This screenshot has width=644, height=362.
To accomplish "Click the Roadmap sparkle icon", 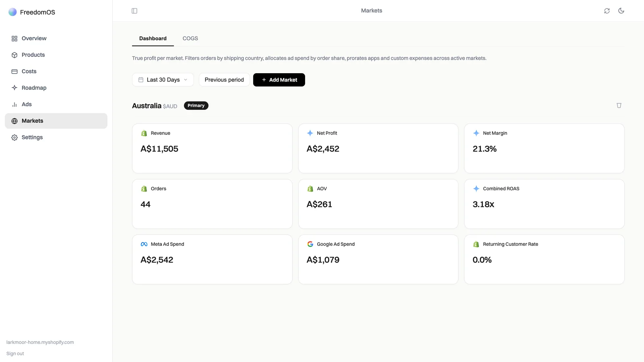I will pos(14,88).
